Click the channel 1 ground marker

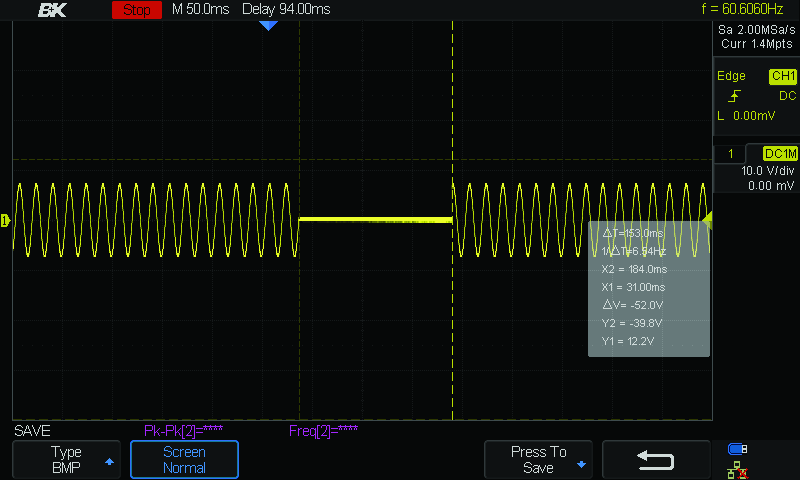click(5, 220)
